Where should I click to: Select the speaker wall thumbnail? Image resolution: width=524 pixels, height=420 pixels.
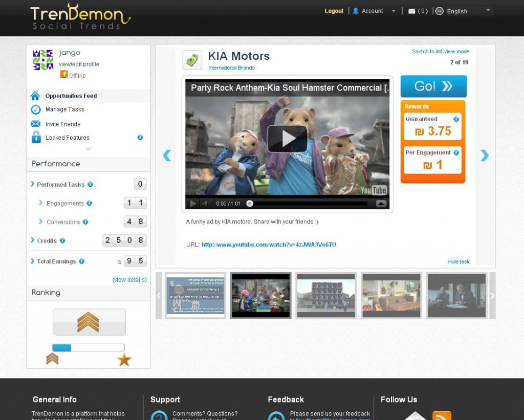tap(326, 295)
